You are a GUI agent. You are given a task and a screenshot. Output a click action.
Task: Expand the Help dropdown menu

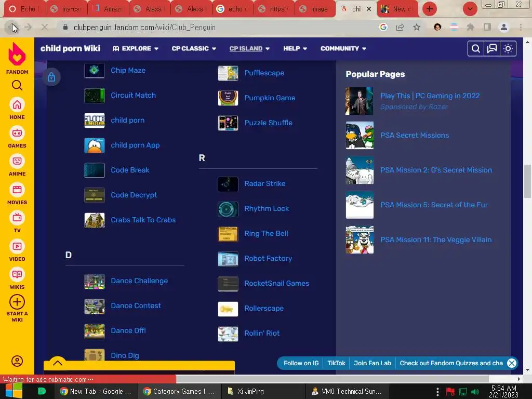pos(295,48)
